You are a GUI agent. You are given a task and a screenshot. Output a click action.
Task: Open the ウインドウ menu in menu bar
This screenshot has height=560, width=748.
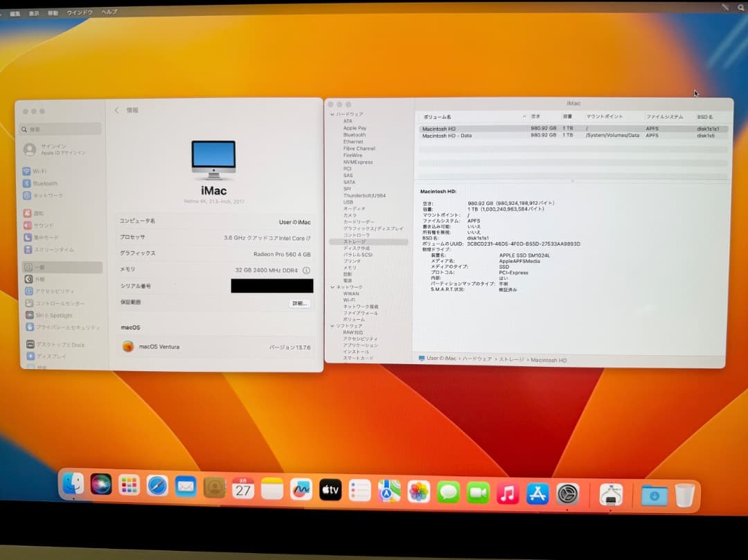[80, 12]
